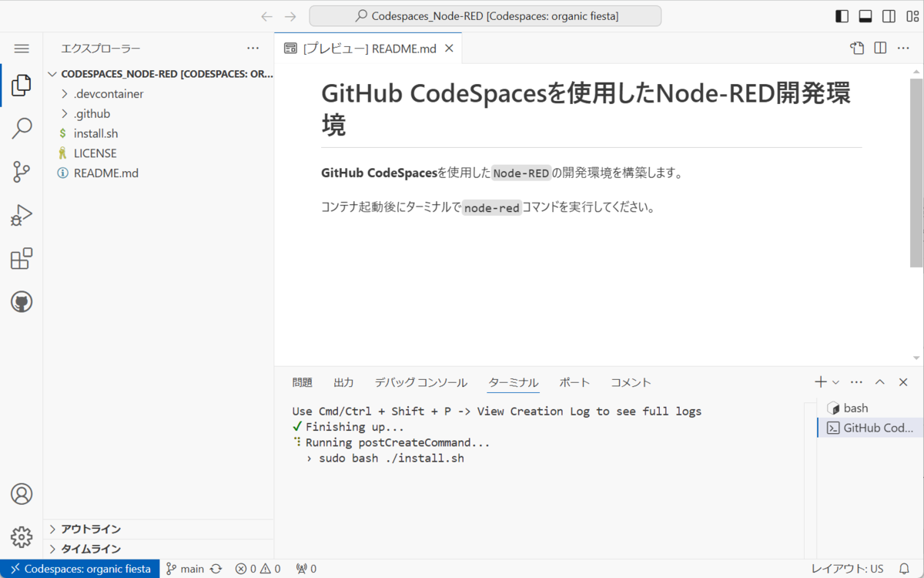Go back with the left arrow
This screenshot has width=924, height=578.
tap(267, 16)
